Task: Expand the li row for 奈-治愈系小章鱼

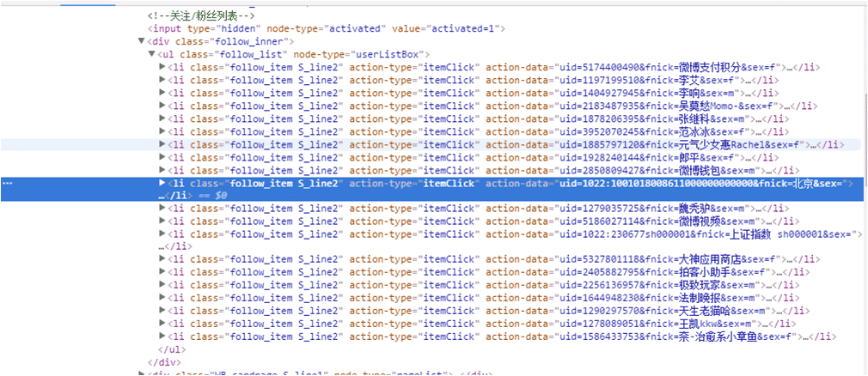Action: pos(162,335)
